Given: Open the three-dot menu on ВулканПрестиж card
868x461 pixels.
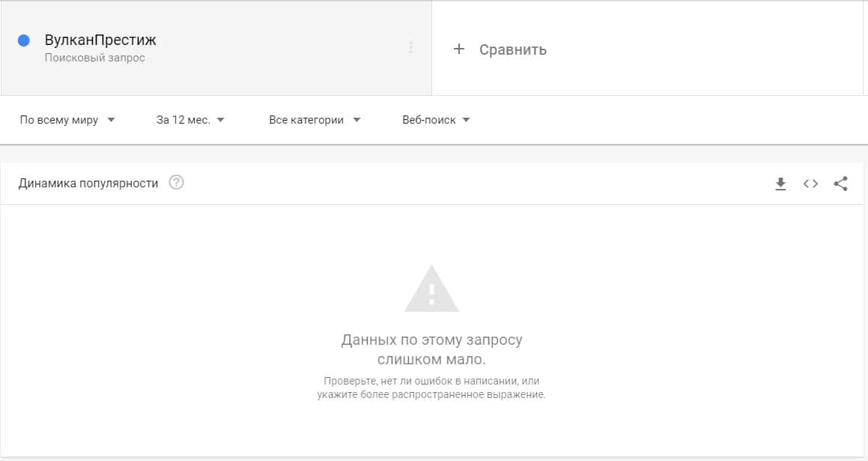Looking at the screenshot, I should pyautogui.click(x=410, y=48).
